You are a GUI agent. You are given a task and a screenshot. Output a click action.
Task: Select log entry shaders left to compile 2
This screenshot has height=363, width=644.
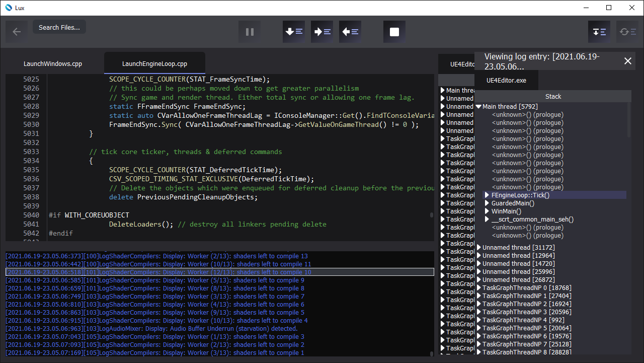(220, 344)
